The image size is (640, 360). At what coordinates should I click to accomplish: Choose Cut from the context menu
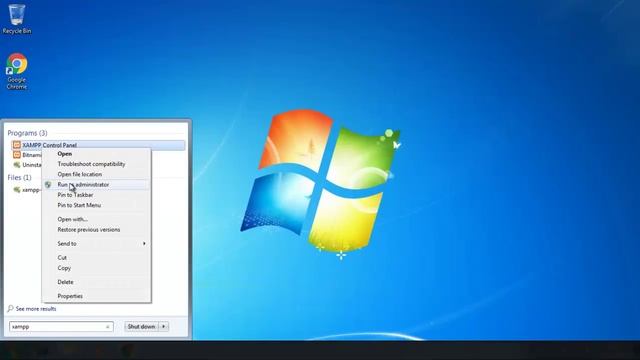click(x=62, y=258)
